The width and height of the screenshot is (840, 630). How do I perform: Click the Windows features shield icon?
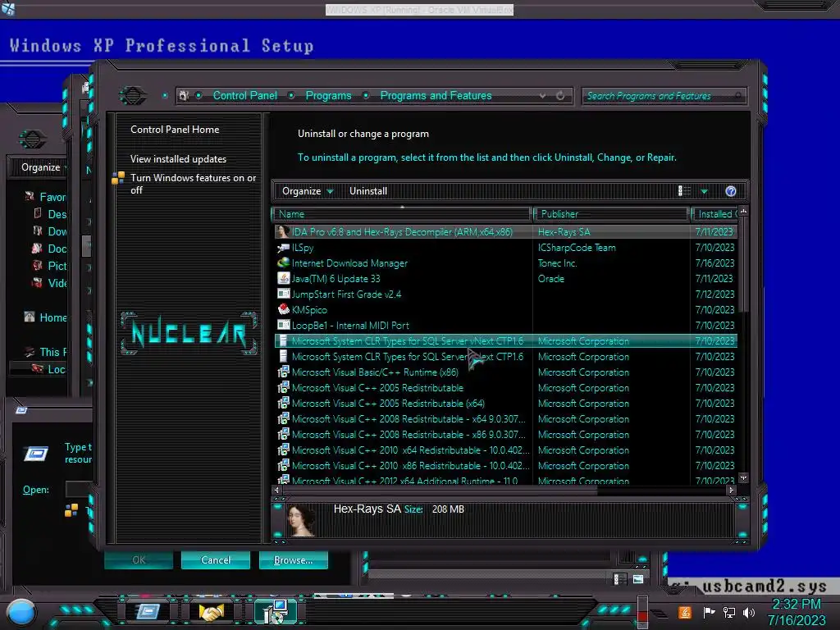[118, 178]
